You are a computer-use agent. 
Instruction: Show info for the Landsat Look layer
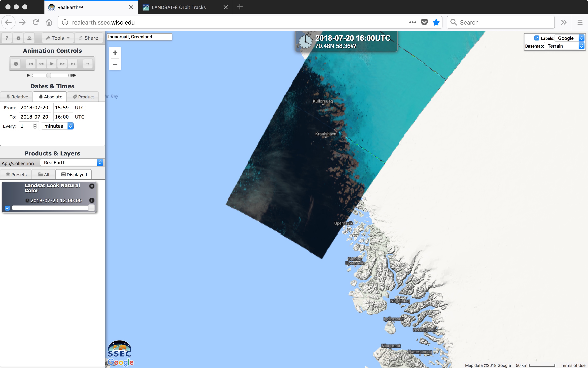coord(92,200)
